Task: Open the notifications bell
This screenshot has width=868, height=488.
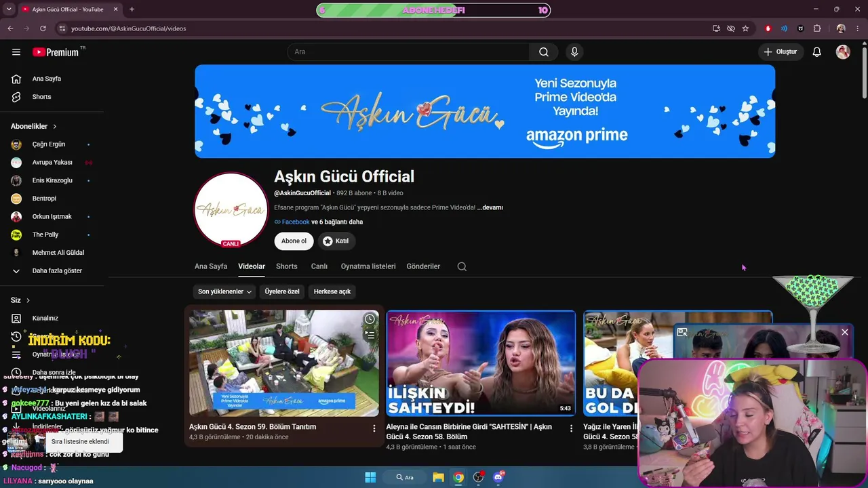Action: click(817, 52)
